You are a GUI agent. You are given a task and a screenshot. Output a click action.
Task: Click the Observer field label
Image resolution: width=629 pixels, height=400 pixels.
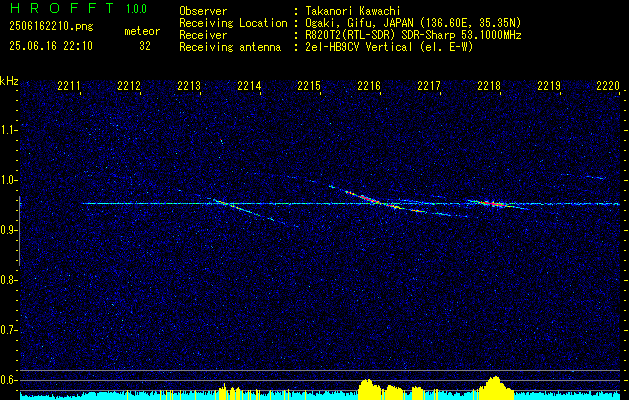click(203, 11)
